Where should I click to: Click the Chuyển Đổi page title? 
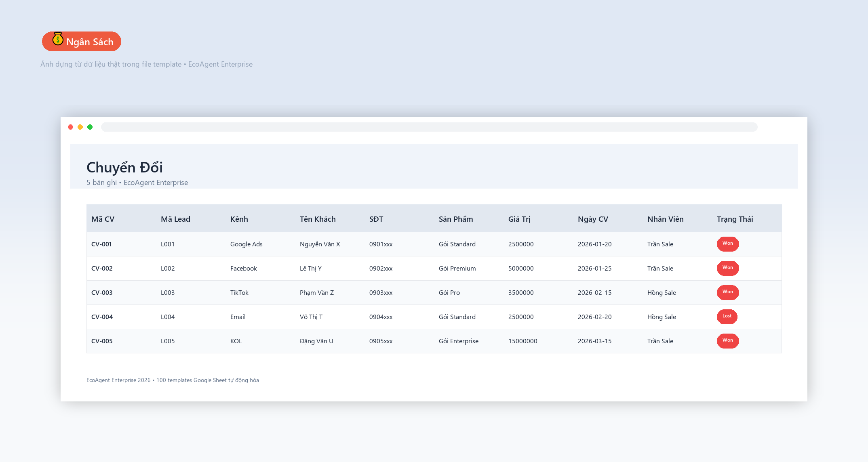[x=124, y=167]
